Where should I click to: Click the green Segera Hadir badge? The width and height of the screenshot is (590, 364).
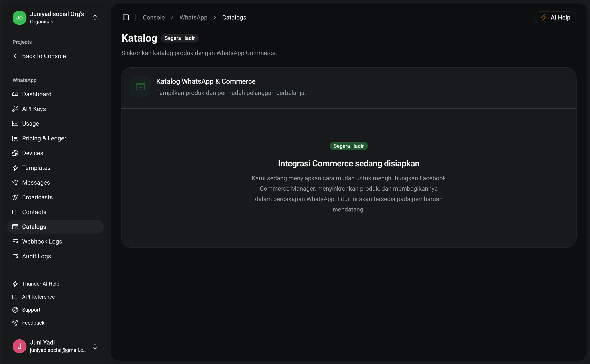click(349, 146)
